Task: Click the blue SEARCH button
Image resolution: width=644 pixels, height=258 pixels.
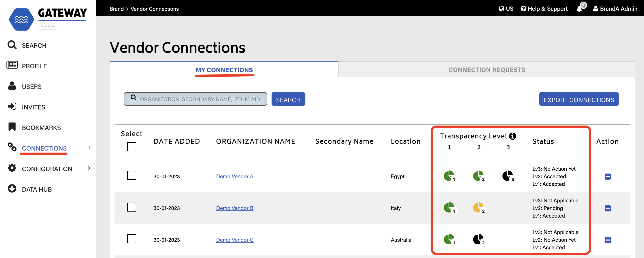Action: (x=288, y=99)
